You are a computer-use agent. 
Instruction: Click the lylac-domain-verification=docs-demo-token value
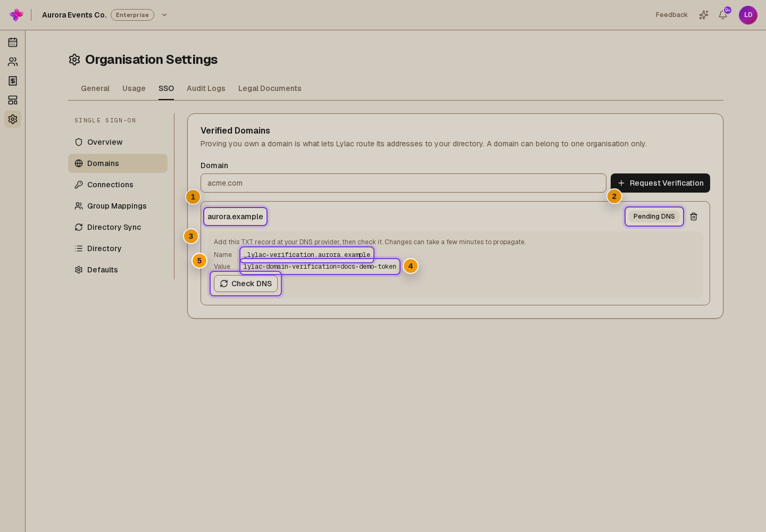[320, 267]
